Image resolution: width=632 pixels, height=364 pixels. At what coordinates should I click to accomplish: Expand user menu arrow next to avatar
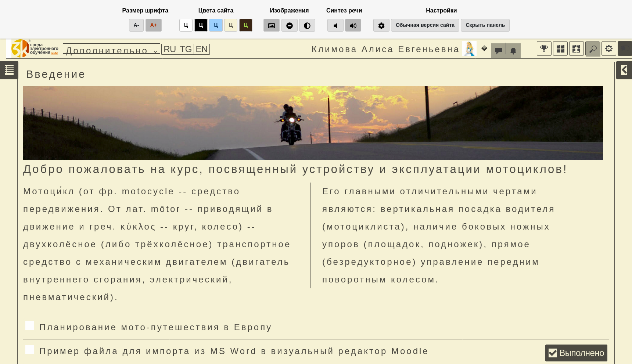tap(484, 48)
